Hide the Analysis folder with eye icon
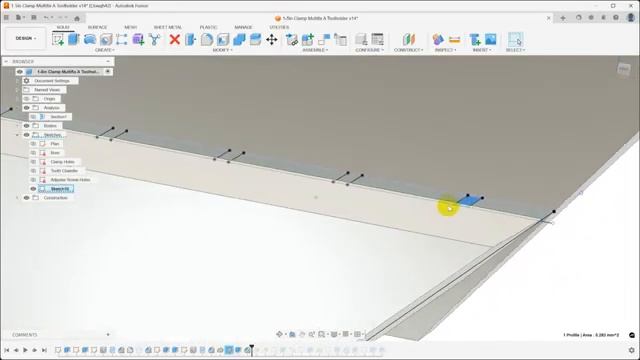The height and width of the screenshot is (360, 640). [x=27, y=108]
